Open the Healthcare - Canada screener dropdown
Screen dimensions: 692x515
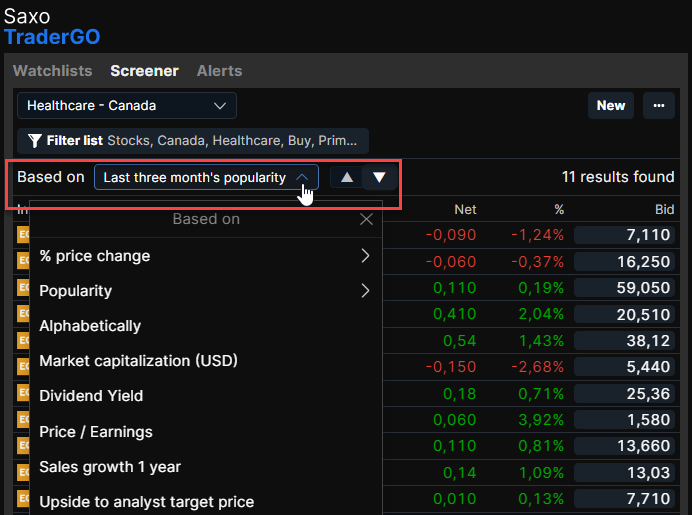(127, 105)
